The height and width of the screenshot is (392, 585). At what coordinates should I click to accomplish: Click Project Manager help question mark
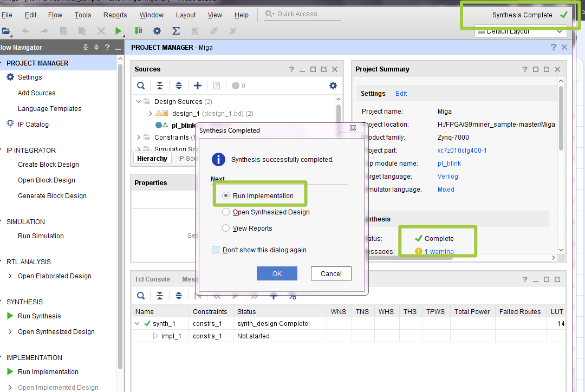coord(553,47)
